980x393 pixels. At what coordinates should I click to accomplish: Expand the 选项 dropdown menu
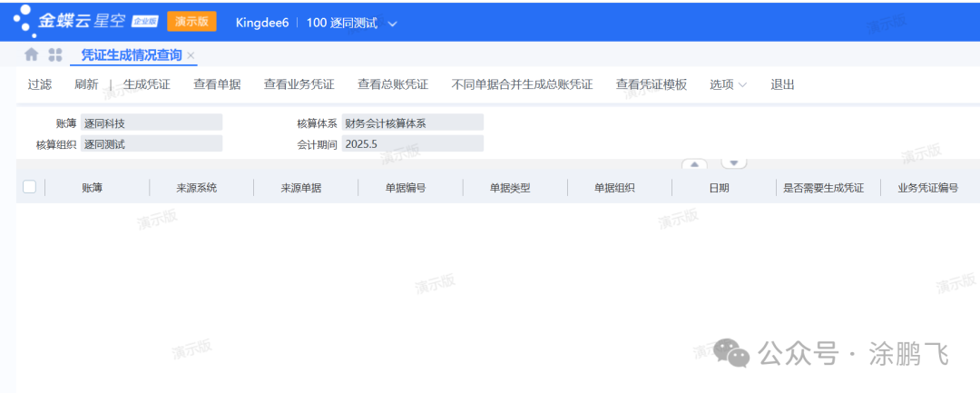pos(728,84)
